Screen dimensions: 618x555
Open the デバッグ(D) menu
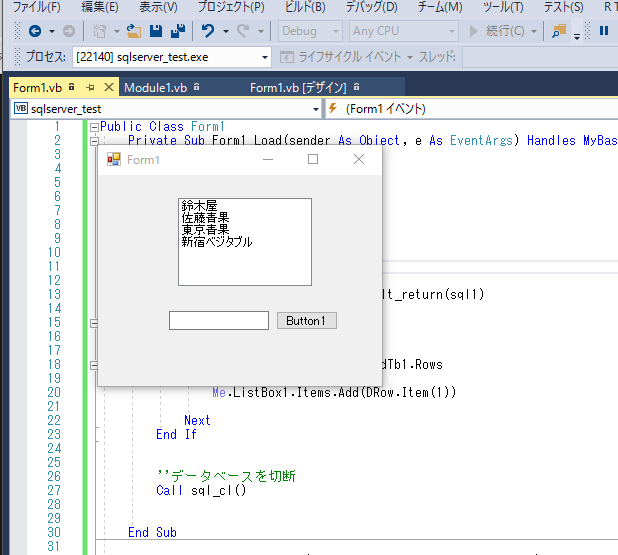tap(371, 7)
